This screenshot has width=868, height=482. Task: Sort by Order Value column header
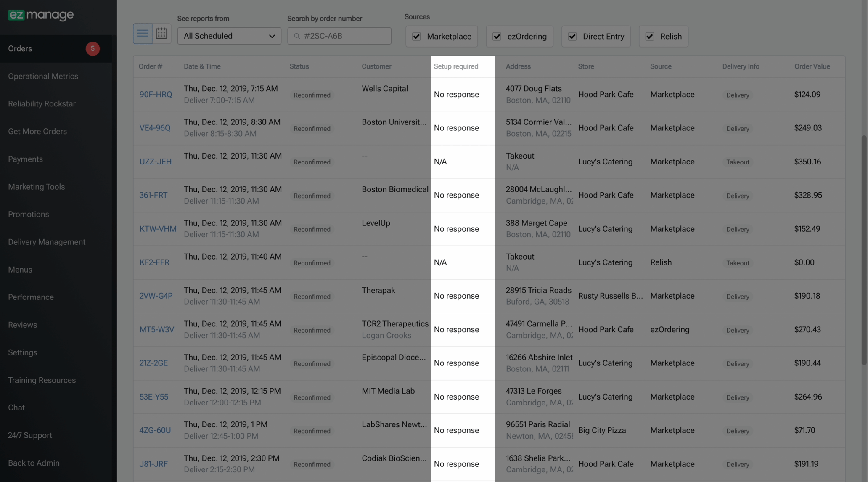coord(812,66)
